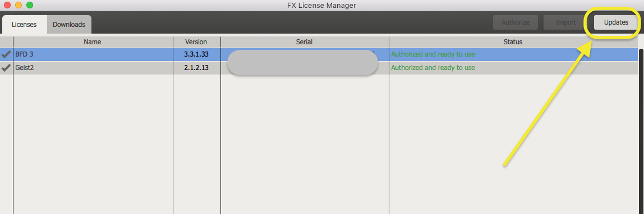Minimize window with the yellow button
This screenshot has height=214, width=644.
click(x=18, y=6)
